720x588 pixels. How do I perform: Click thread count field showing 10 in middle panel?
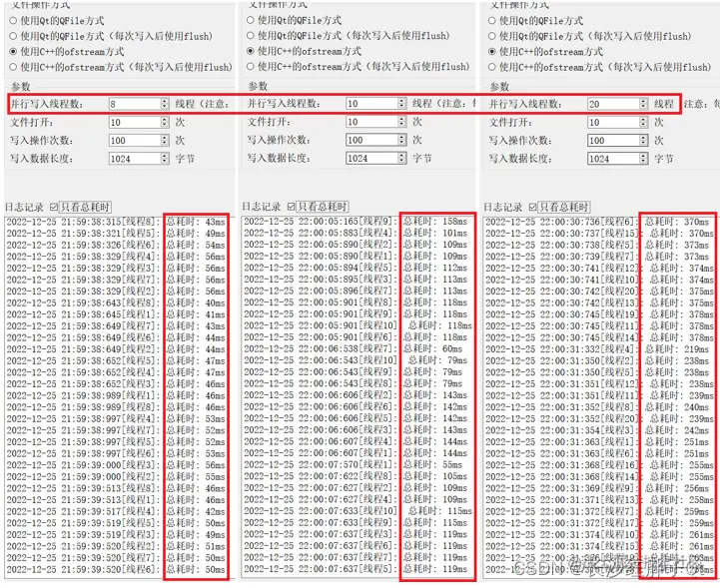376,103
